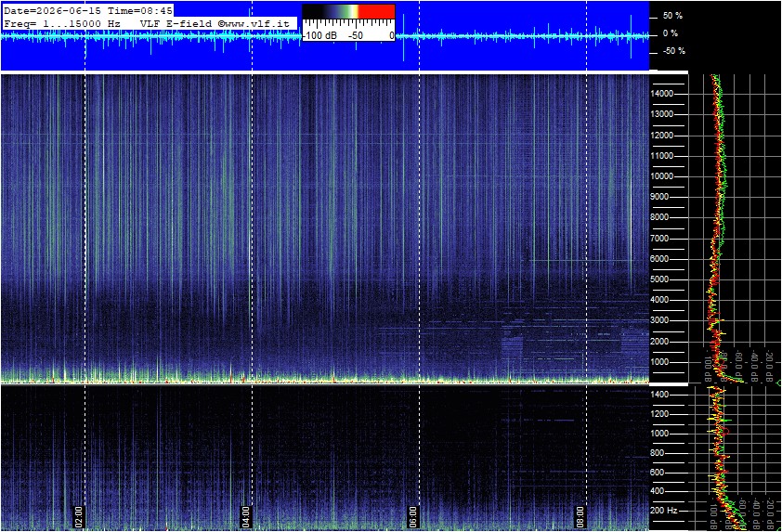Viewport: 782px width, 532px height.
Task: Click the 50 % amplitude label
Action: click(672, 16)
